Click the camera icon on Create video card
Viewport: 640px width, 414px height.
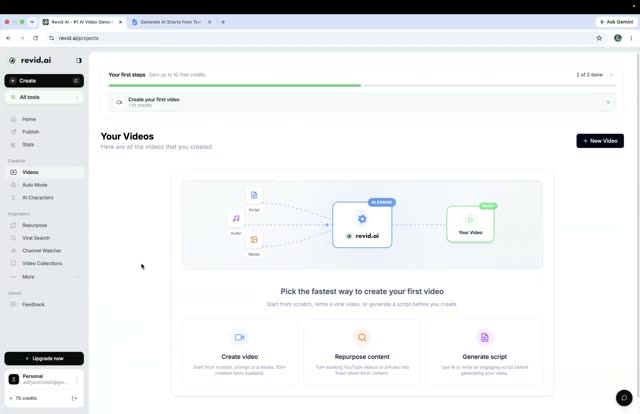coord(240,337)
